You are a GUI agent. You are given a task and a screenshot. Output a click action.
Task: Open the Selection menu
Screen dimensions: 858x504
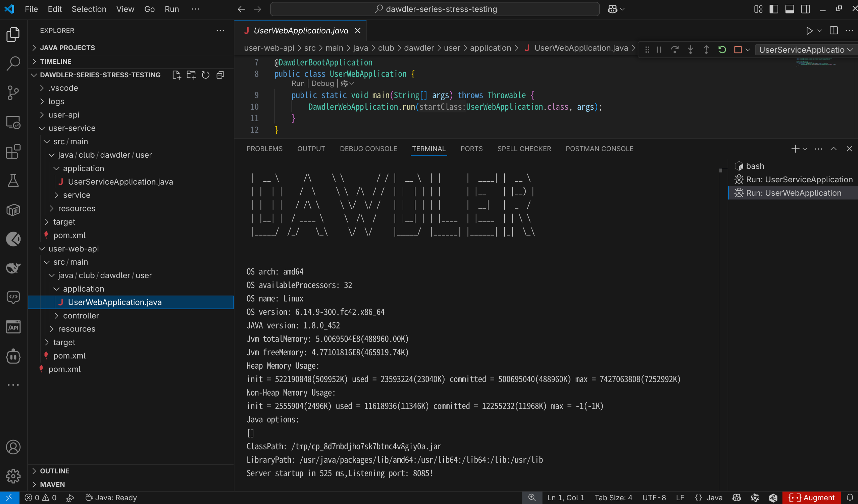[89, 9]
